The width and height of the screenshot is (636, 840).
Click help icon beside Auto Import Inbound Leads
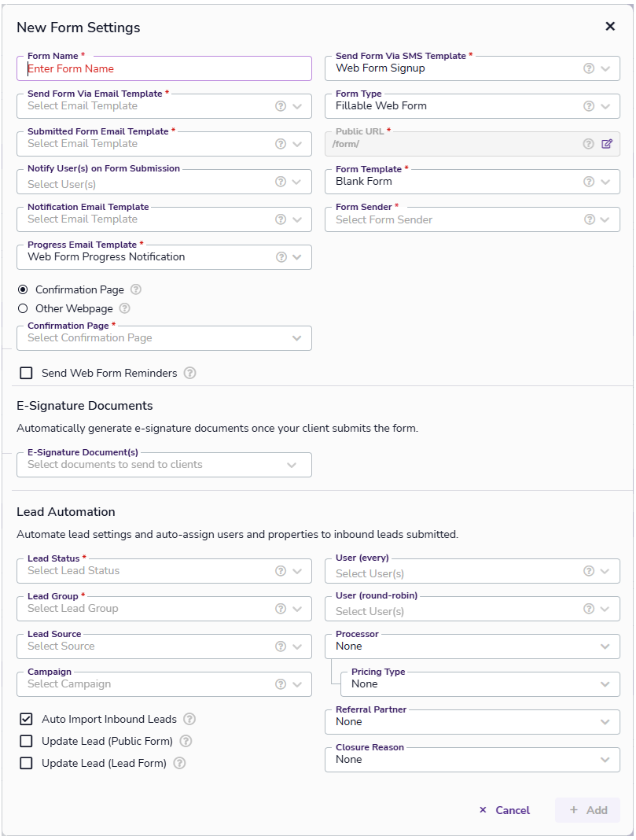(x=189, y=719)
